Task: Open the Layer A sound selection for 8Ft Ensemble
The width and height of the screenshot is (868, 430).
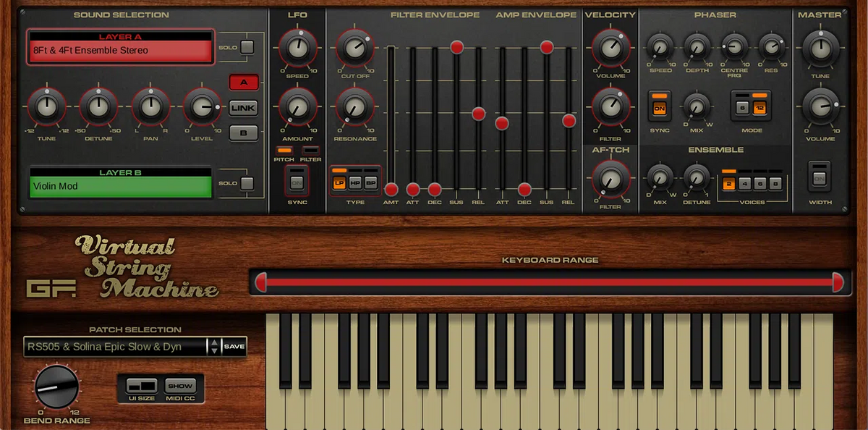Action: pyautogui.click(x=119, y=50)
